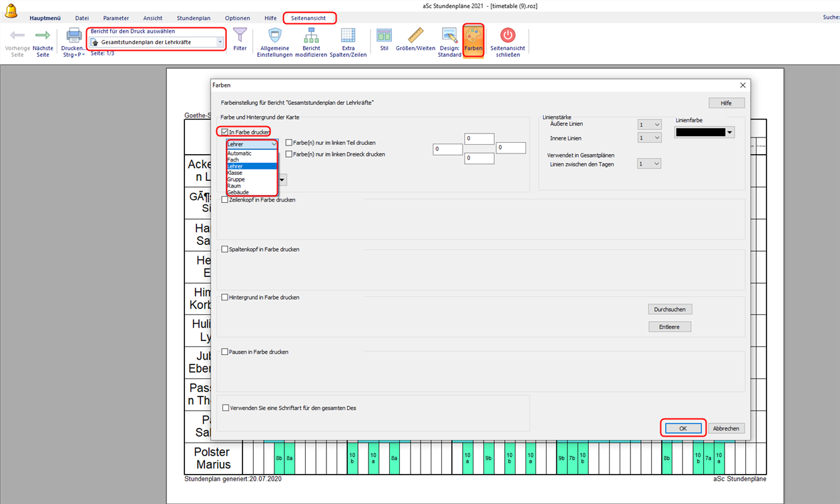Open Bericht modifizieren icon
Screen dimensions: 840x504
[x=311, y=35]
